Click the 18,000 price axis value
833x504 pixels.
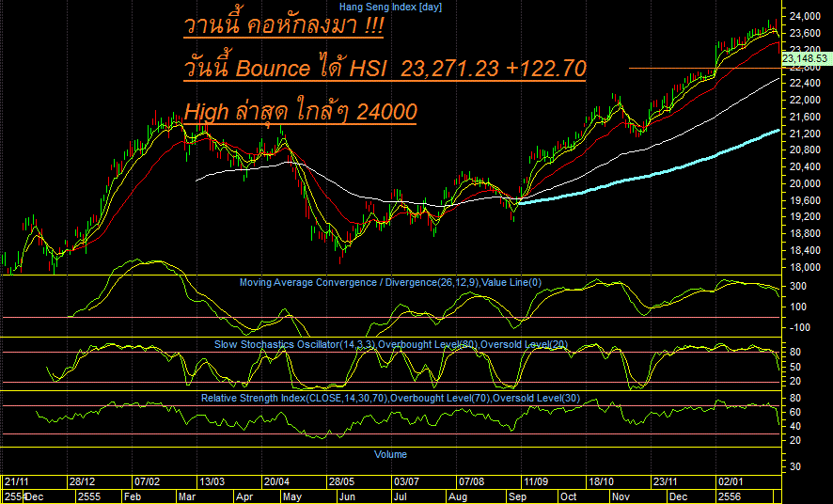(805, 267)
